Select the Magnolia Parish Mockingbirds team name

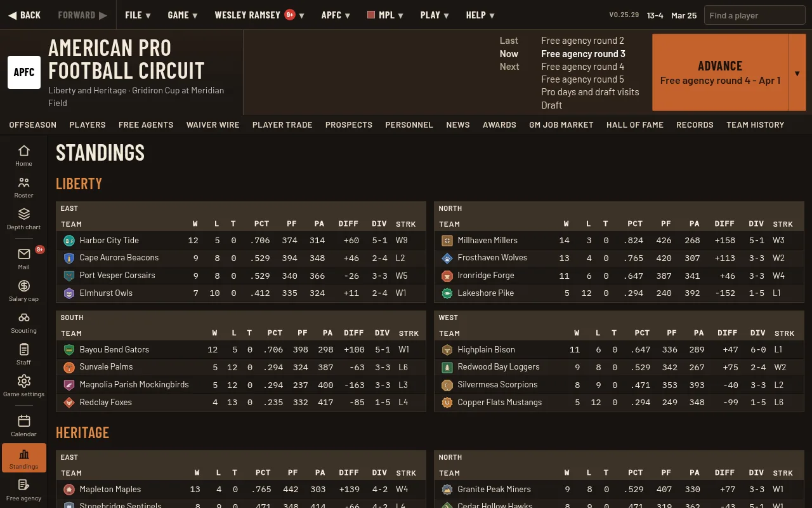point(134,385)
